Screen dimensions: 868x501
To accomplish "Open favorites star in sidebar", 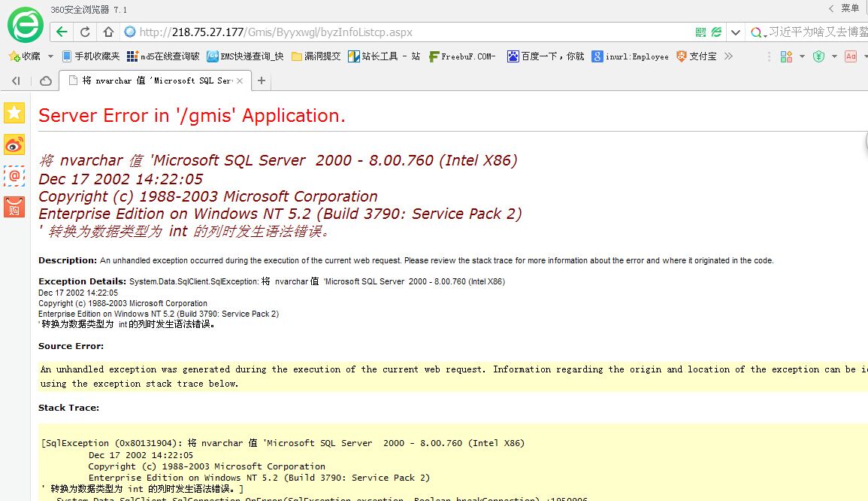I will pos(14,113).
